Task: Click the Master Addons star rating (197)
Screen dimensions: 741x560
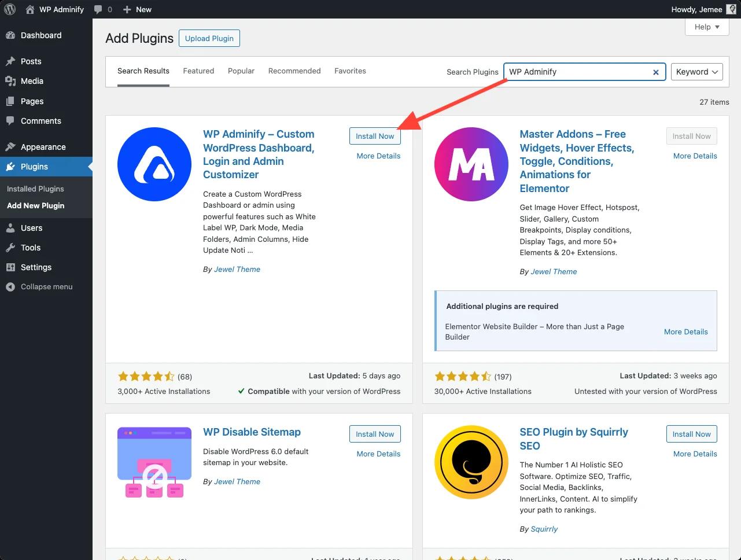Action: 473,377
